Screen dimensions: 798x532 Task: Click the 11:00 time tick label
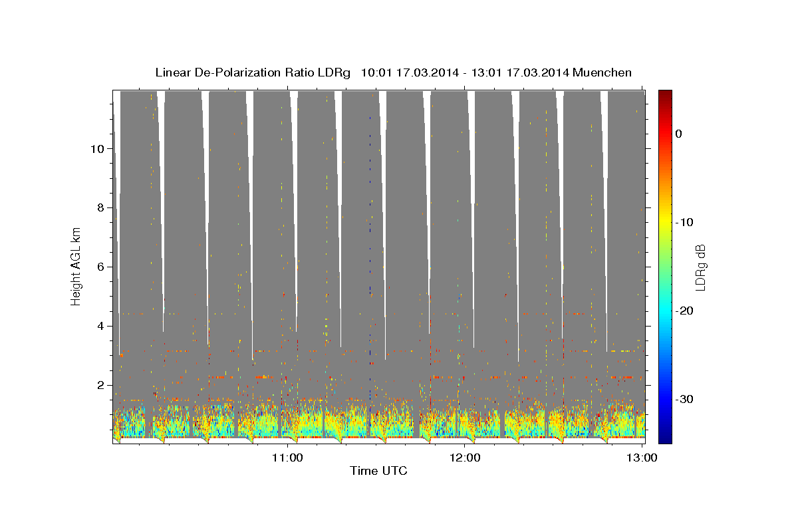(287, 458)
